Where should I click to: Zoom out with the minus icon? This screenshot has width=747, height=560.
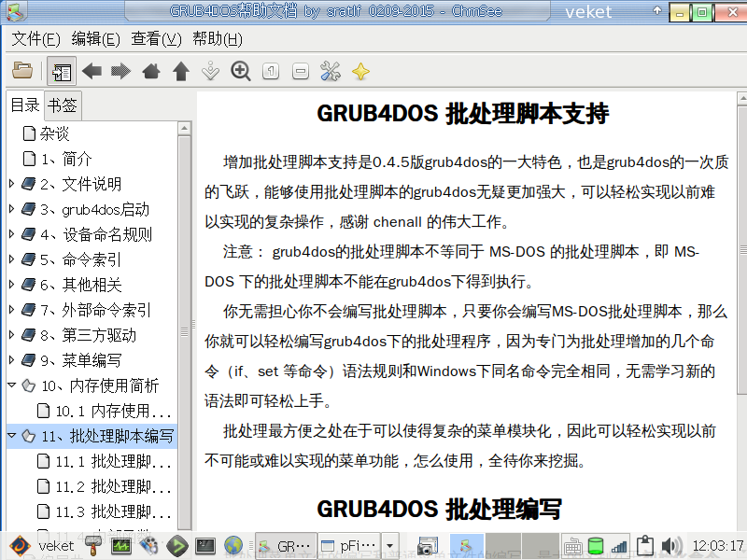coord(301,72)
